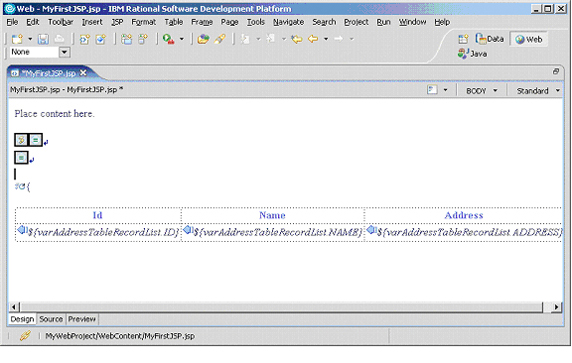572x363 pixels.
Task: Click the Run on Server green play icon
Action: pos(168,39)
